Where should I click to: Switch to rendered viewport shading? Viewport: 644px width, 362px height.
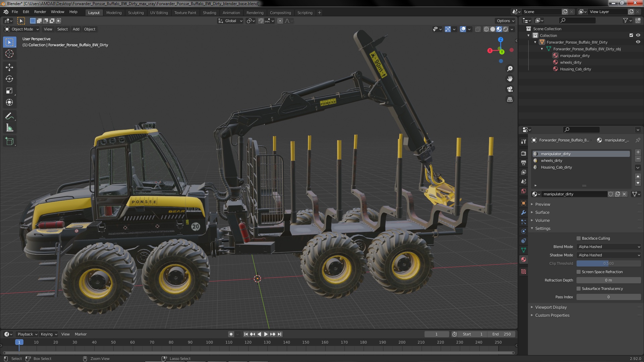(505, 29)
